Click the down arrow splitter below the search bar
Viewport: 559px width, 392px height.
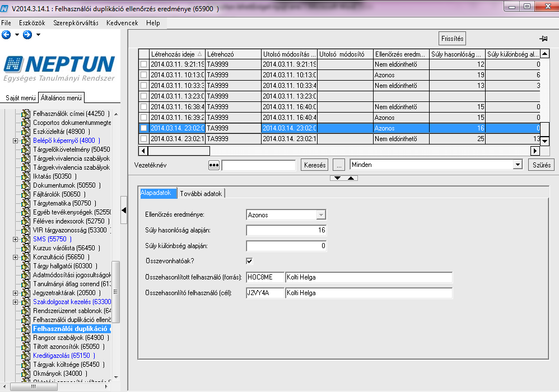coord(337,178)
